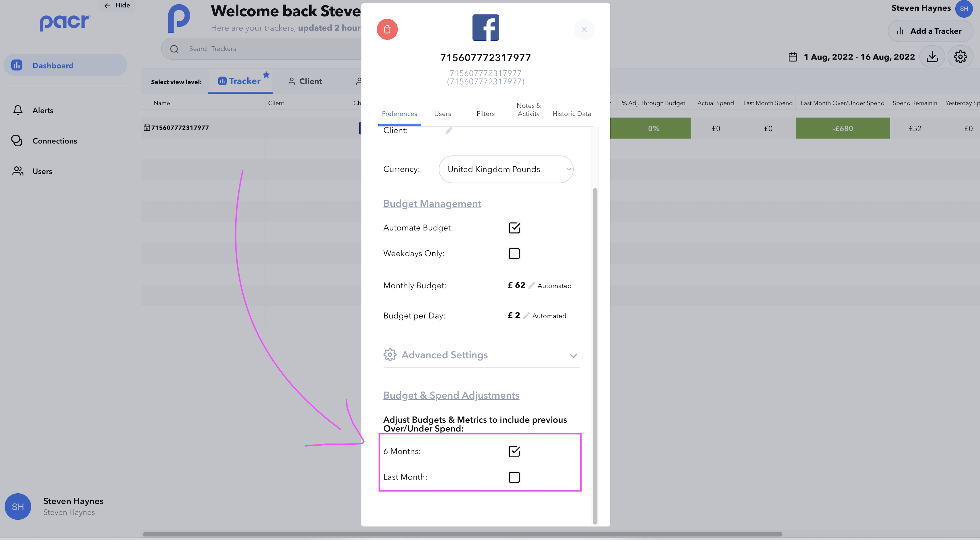Open Connections in the sidebar
Screen dimensions: 980x540
coord(54,141)
